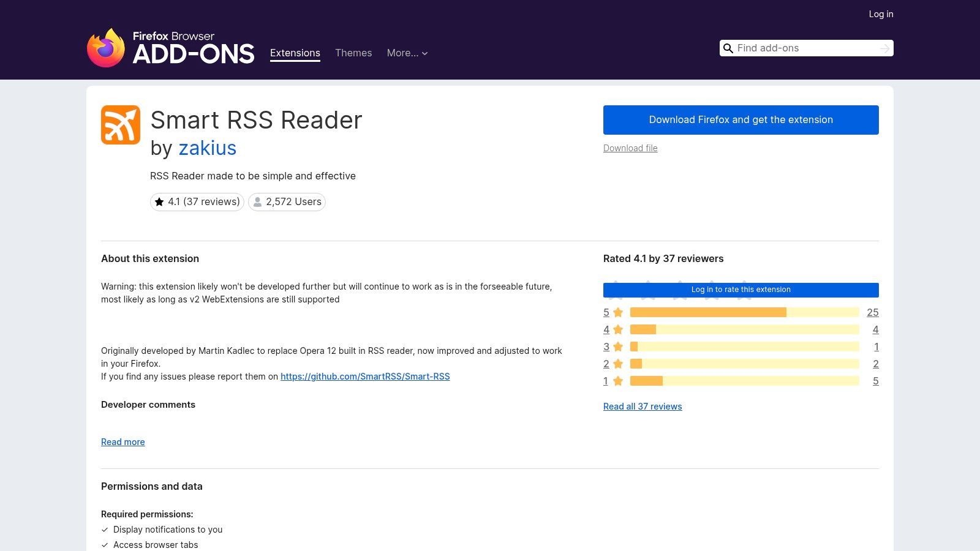Click Download Firefox and get the extension
Image resolution: width=980 pixels, height=551 pixels.
tap(741, 120)
